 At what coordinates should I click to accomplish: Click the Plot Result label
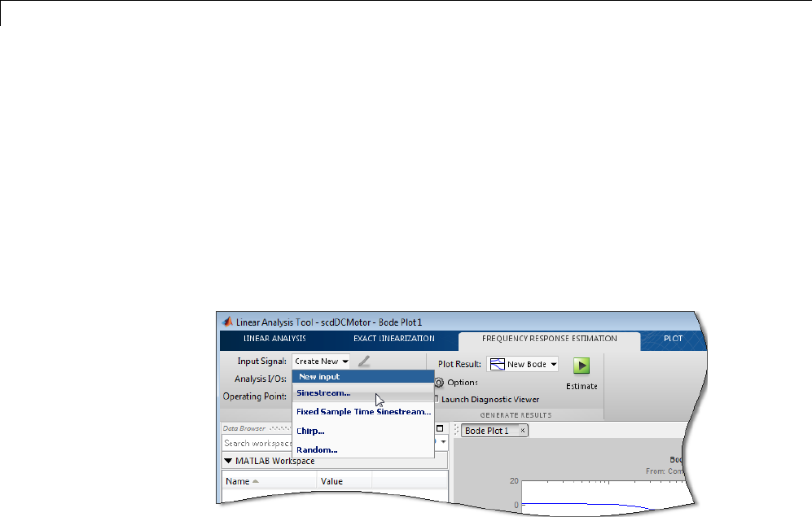[459, 364]
